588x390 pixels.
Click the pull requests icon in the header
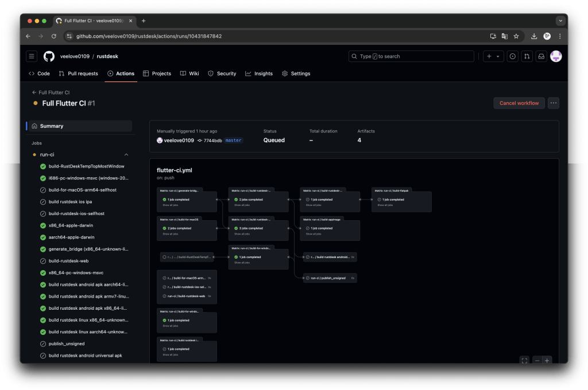[x=527, y=56]
